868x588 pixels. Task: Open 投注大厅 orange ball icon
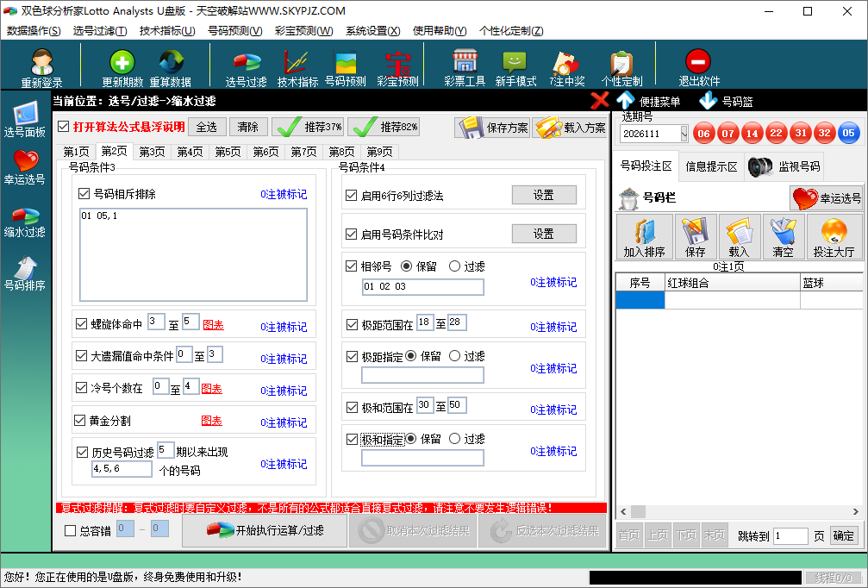834,236
